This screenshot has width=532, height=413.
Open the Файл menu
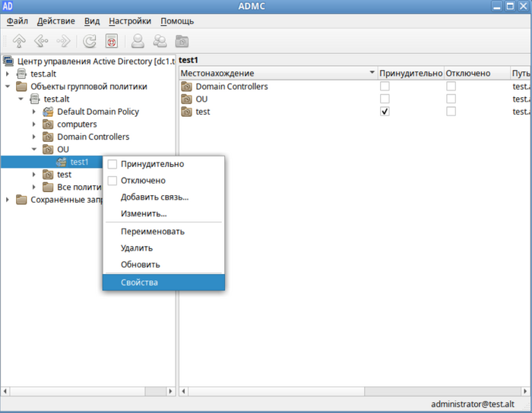(x=17, y=21)
